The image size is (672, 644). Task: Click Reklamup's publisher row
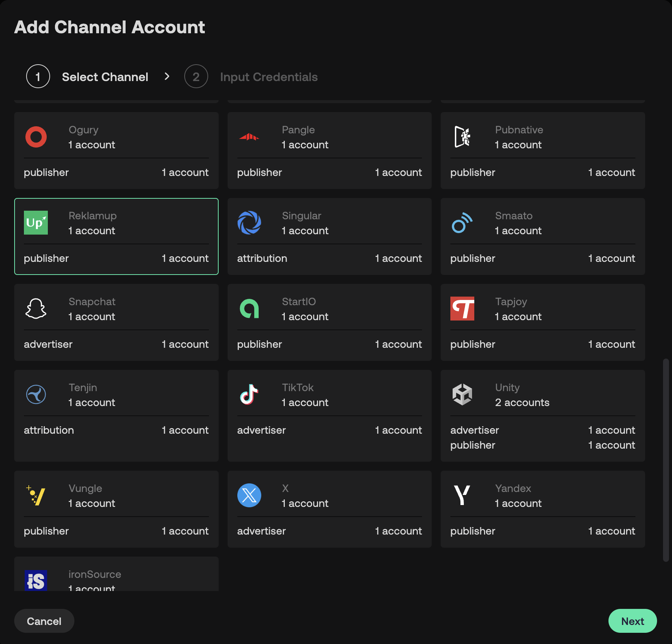(x=116, y=258)
